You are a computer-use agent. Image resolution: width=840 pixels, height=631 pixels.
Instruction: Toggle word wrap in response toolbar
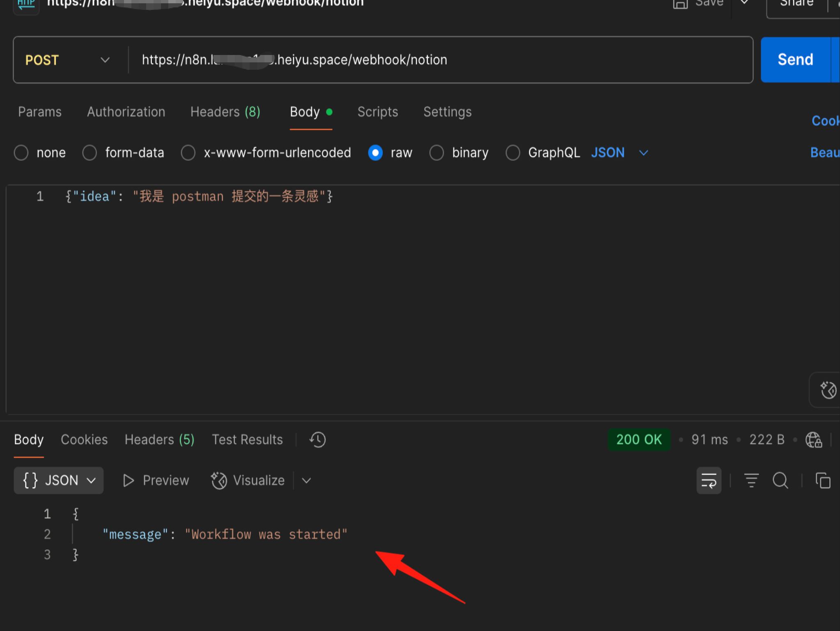pos(709,480)
